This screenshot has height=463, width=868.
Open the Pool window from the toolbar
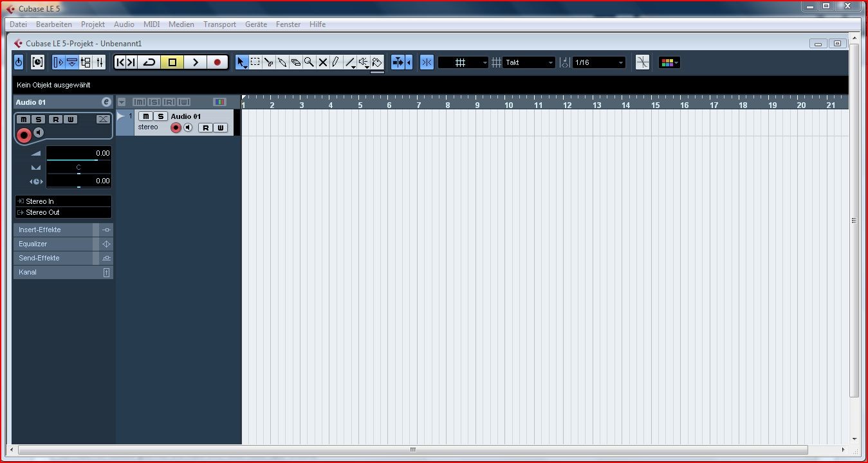[x=86, y=62]
